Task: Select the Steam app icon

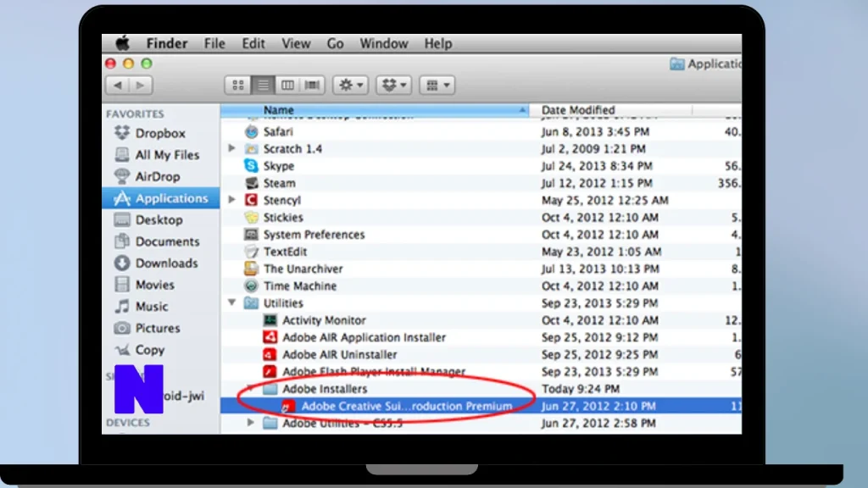Action: coord(251,183)
